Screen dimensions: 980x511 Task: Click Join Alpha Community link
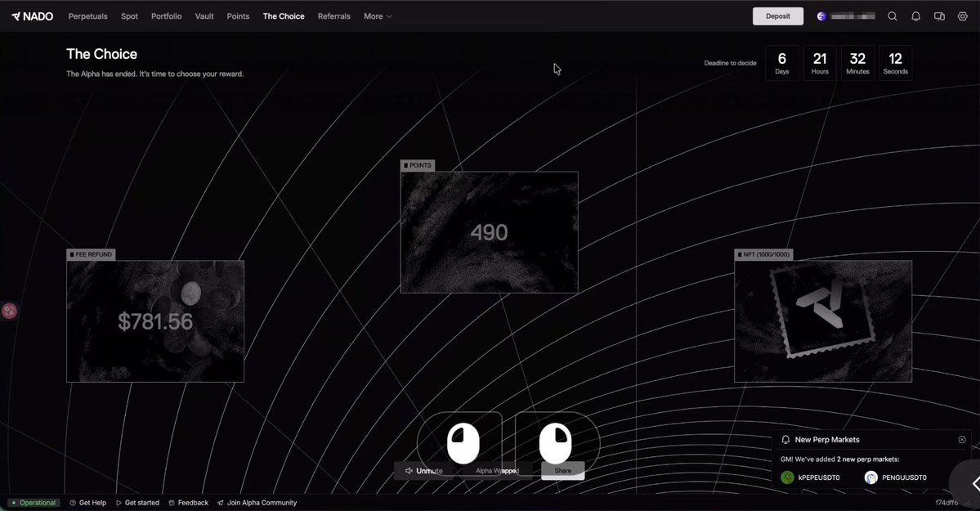257,503
